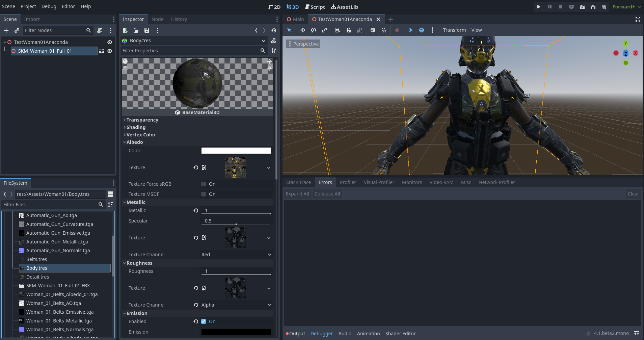Activate the Select mode tool
The image size is (644, 340).
click(x=289, y=30)
